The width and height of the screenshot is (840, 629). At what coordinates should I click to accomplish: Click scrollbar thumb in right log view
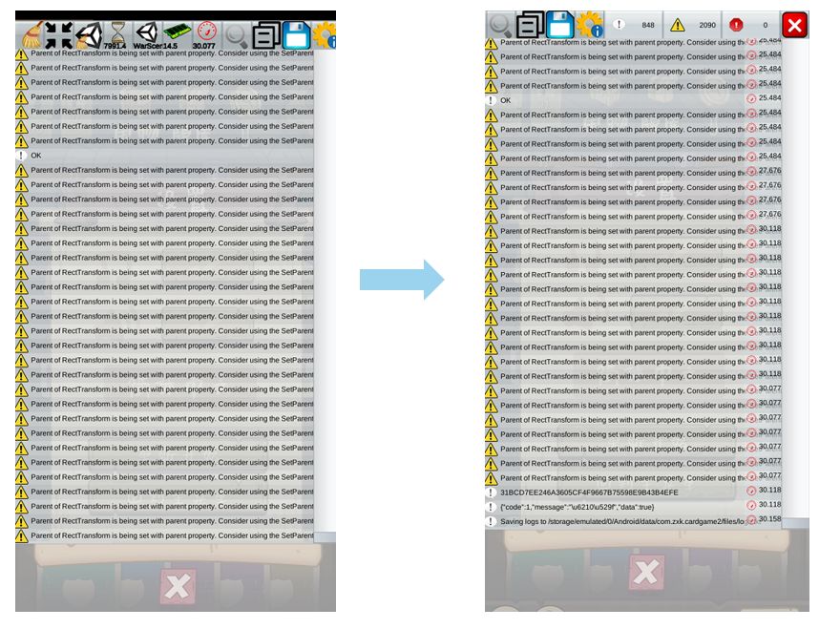tap(795, 523)
